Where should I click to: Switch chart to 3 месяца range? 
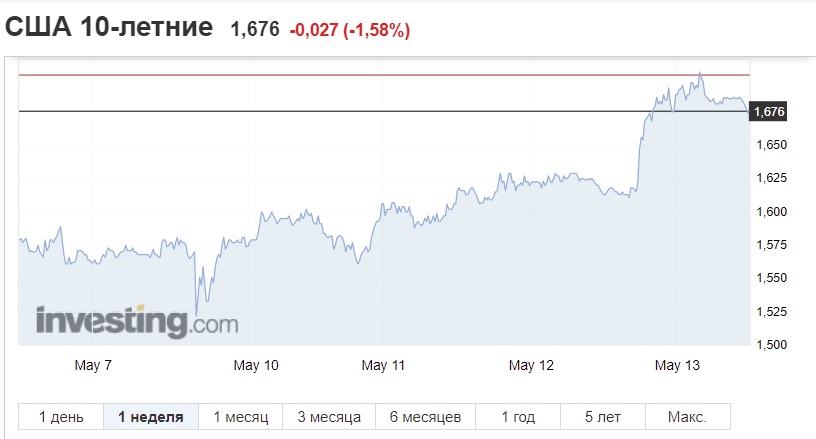329,417
